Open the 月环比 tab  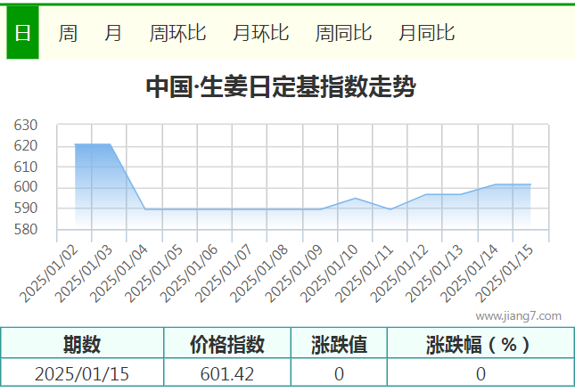[x=260, y=33]
